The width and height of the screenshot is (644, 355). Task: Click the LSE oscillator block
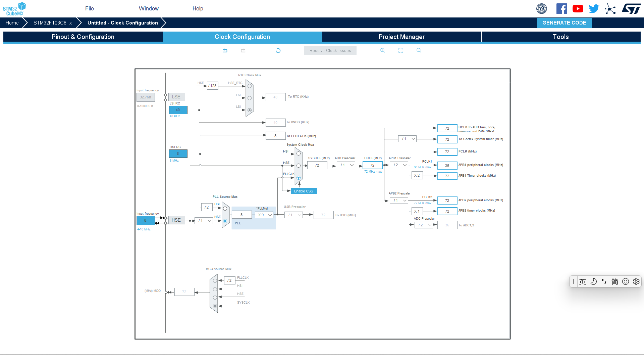click(176, 97)
